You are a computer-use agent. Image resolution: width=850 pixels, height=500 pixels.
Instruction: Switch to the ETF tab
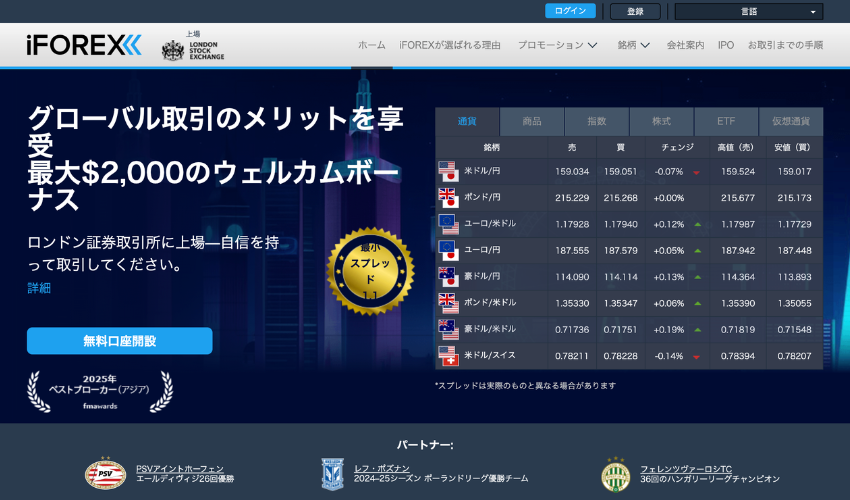click(726, 121)
